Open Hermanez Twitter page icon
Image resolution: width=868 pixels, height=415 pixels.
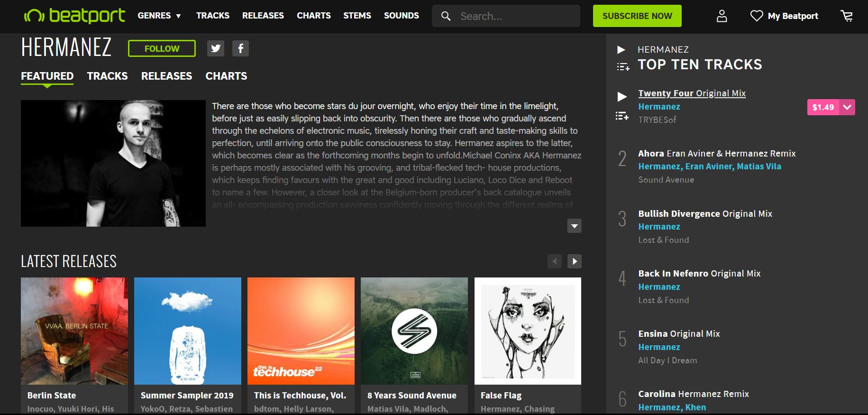216,48
